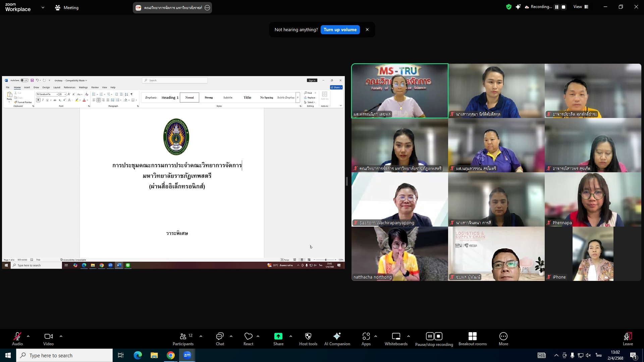The image size is (644, 362).
Task: Open the React emoji menu
Action: click(x=248, y=339)
